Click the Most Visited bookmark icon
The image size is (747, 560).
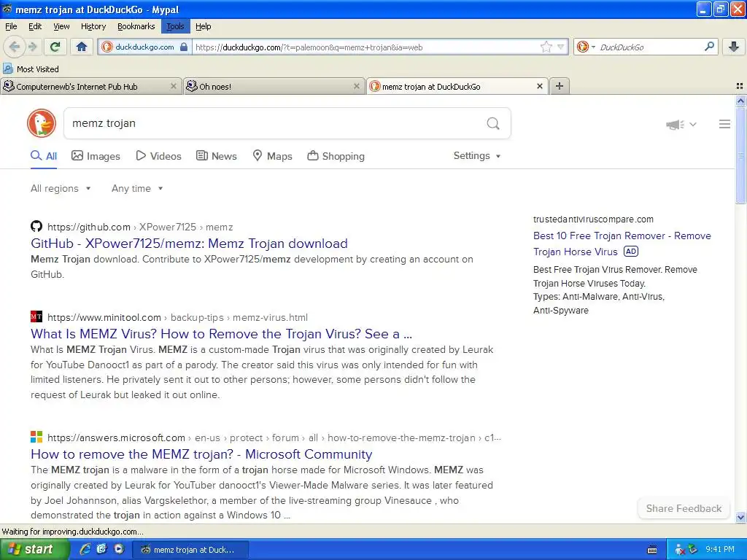click(x=7, y=69)
